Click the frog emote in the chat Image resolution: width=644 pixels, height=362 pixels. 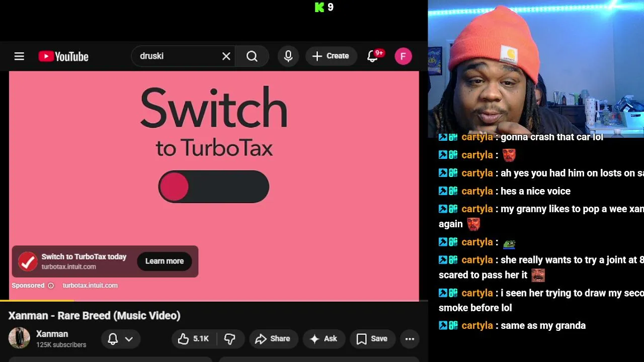click(x=509, y=244)
